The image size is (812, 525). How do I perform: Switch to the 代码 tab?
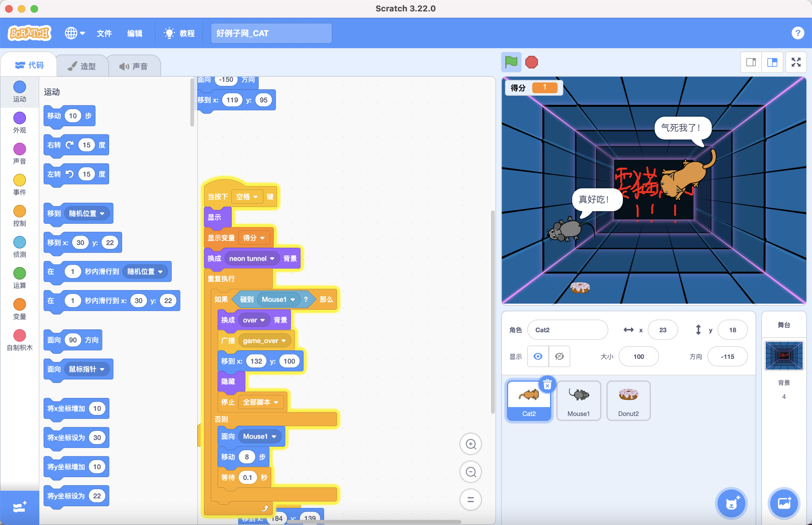pos(29,65)
